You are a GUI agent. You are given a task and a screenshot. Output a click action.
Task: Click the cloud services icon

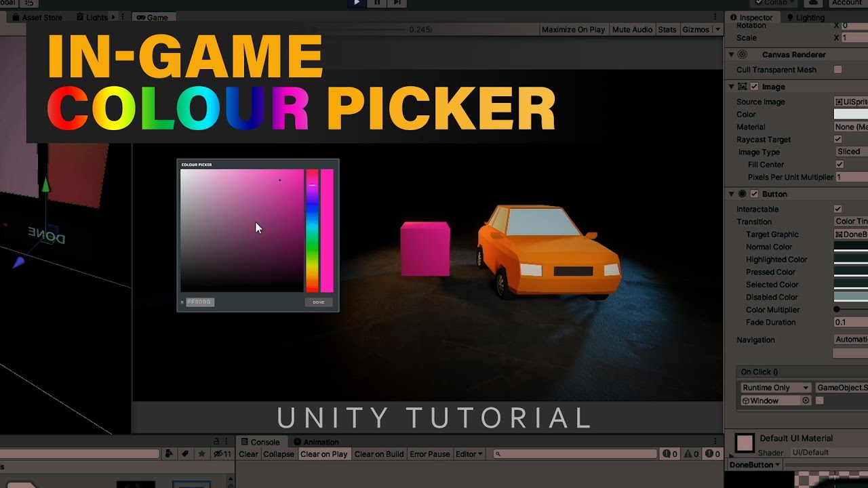(x=812, y=3)
